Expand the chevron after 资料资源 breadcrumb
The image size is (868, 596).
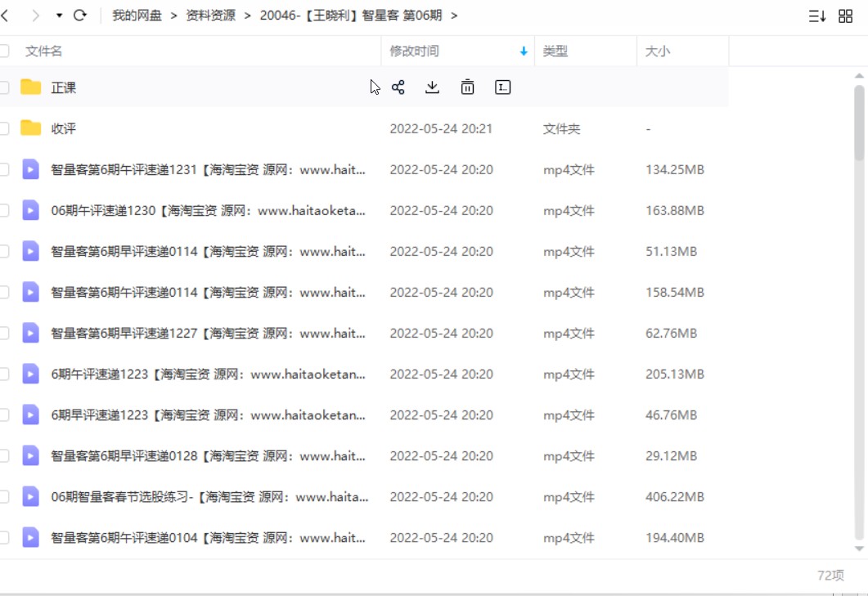point(247,16)
